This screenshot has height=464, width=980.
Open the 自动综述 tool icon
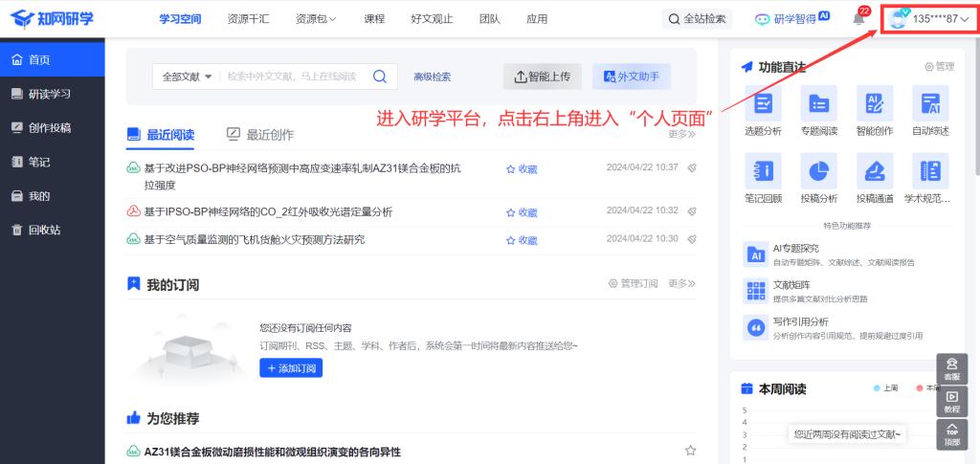930,103
